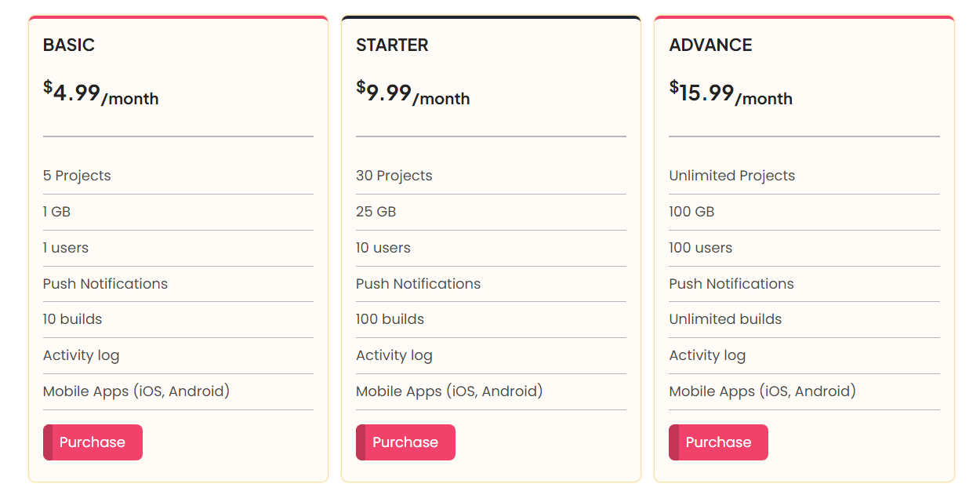
Task: Click the ADVANCE plan heading
Action: [x=710, y=45]
